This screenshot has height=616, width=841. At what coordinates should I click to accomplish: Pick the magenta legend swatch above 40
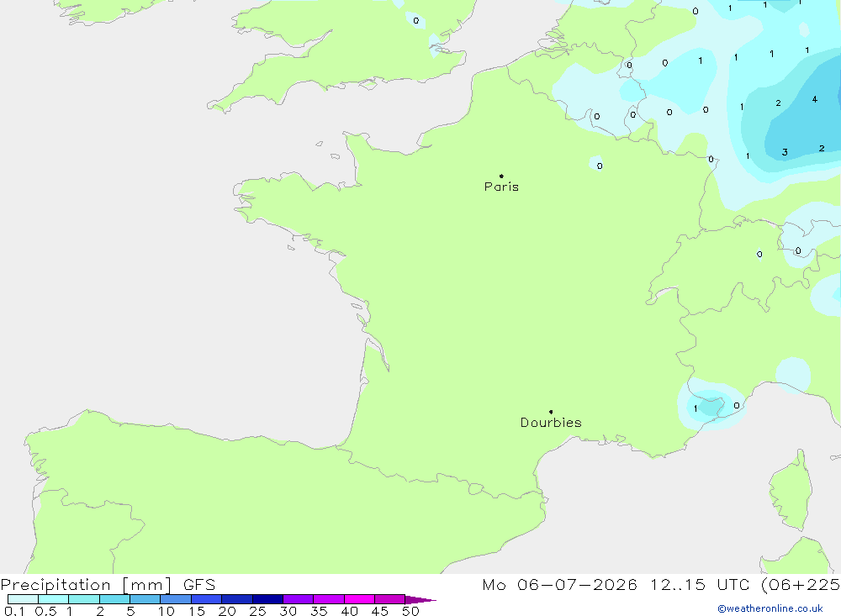coord(359,599)
